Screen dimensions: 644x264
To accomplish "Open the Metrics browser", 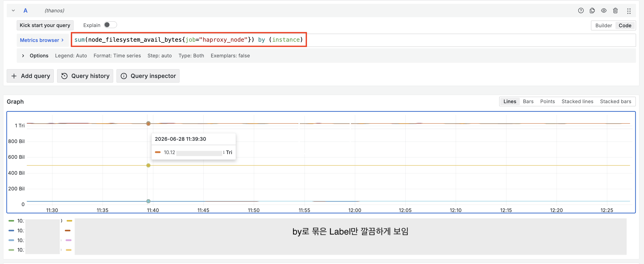I will pos(42,40).
